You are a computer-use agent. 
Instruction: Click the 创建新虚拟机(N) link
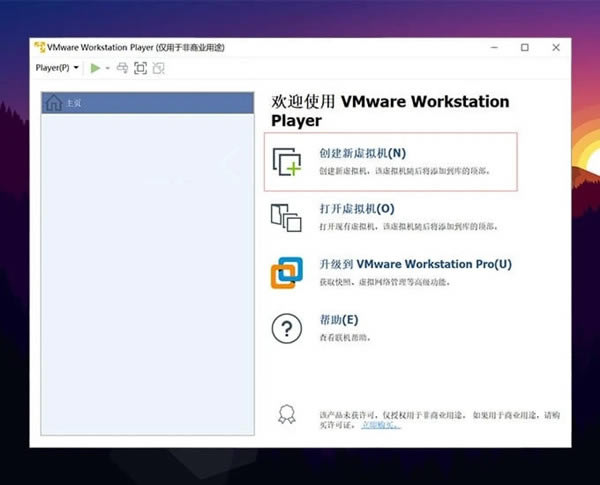[362, 153]
